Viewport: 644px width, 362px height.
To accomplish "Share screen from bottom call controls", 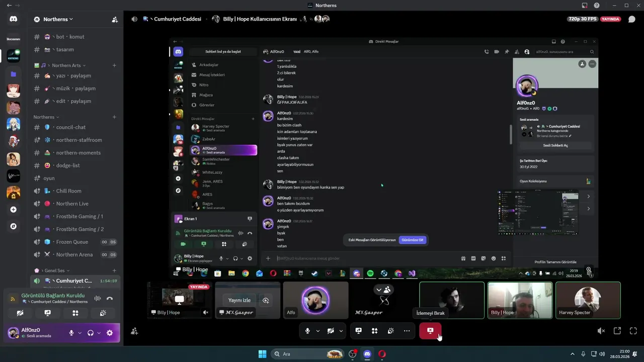I will [359, 331].
